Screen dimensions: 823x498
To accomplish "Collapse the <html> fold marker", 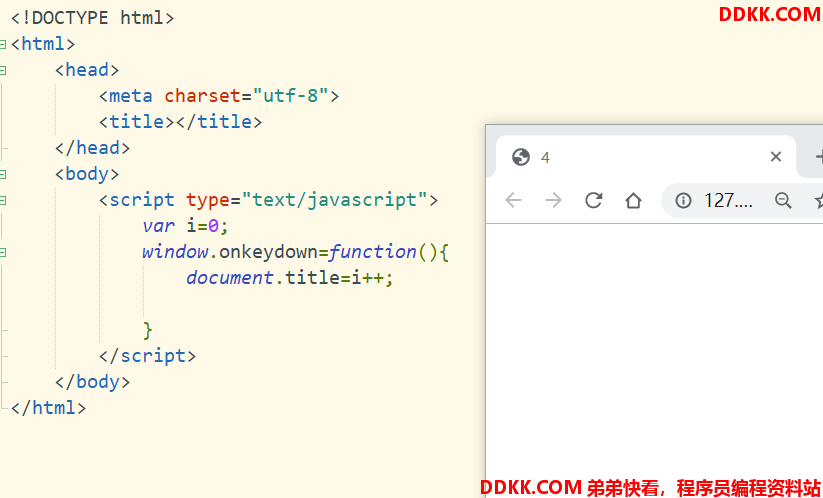I will [3, 44].
